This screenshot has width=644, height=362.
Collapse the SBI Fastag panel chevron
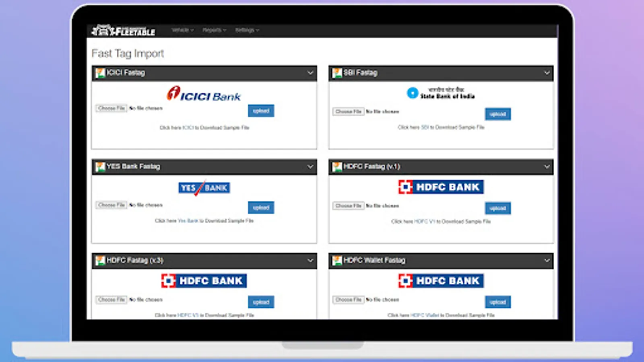click(547, 73)
